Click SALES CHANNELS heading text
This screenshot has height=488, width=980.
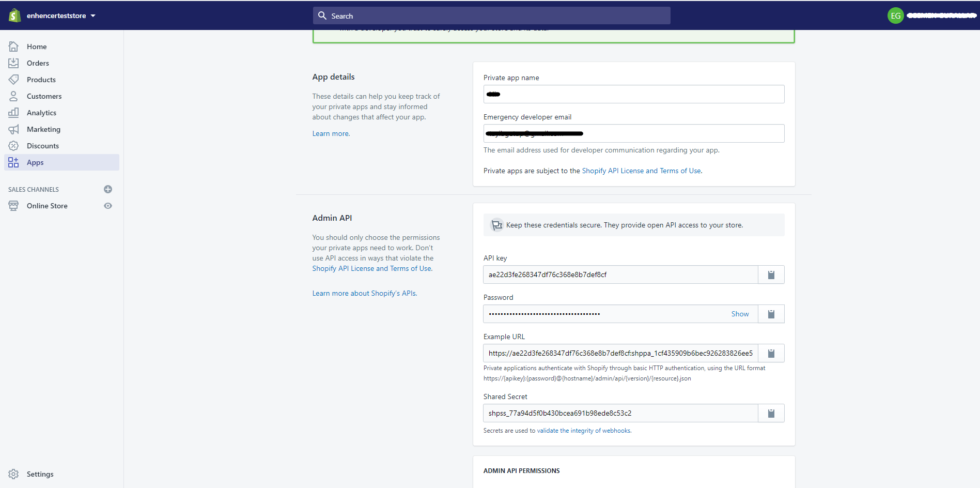[34, 190]
